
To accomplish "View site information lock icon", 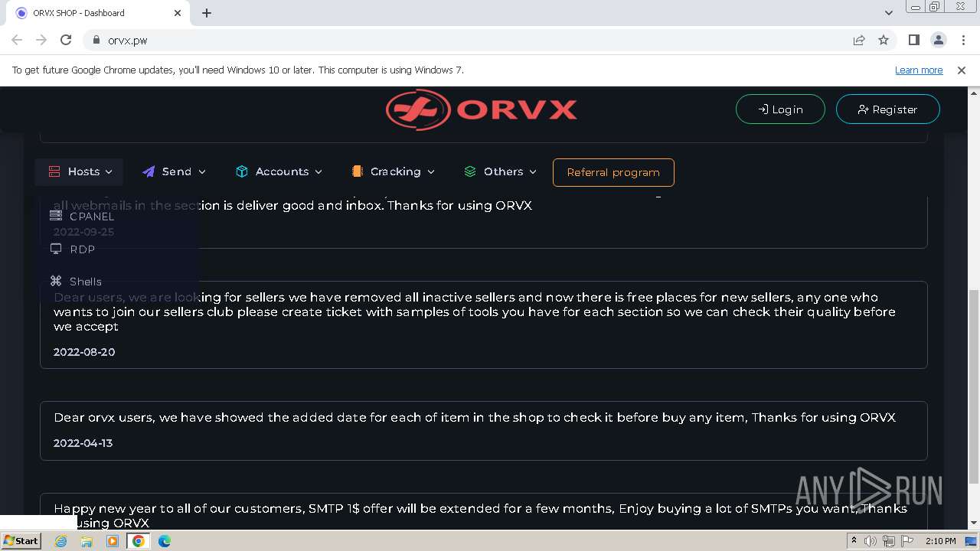I will point(96,40).
